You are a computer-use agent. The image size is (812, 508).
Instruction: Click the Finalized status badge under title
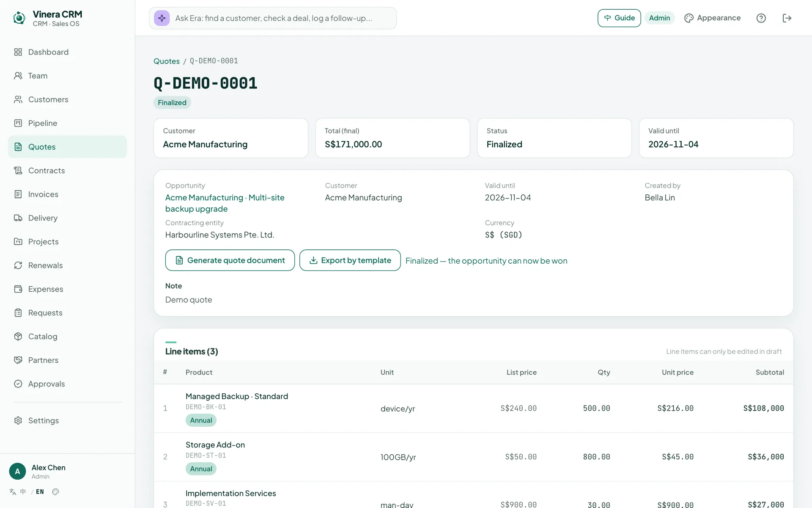172,102
